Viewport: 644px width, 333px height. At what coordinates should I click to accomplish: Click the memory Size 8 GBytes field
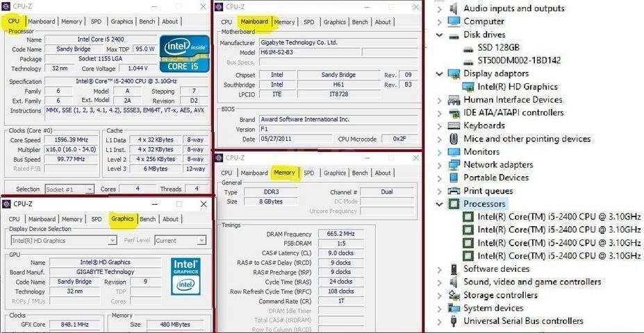point(270,201)
